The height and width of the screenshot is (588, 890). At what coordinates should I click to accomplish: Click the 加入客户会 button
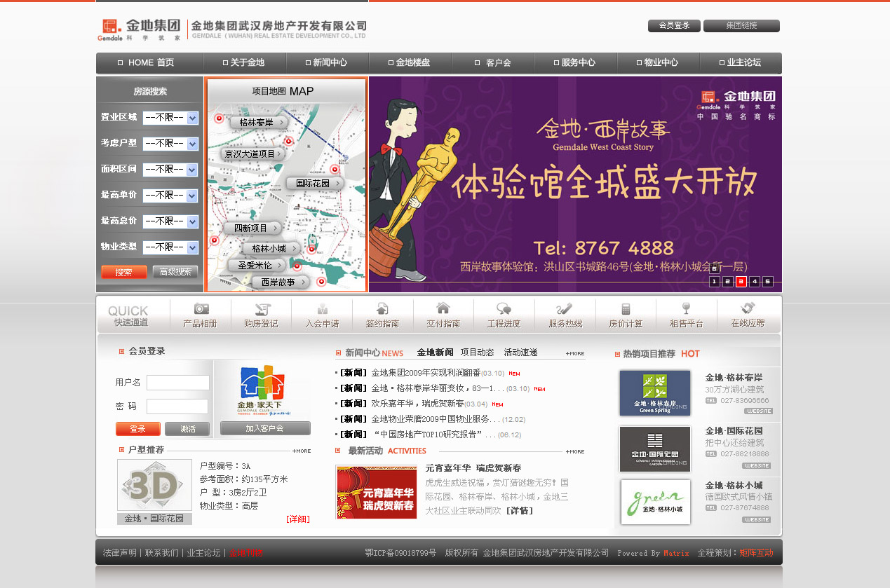[x=265, y=428]
